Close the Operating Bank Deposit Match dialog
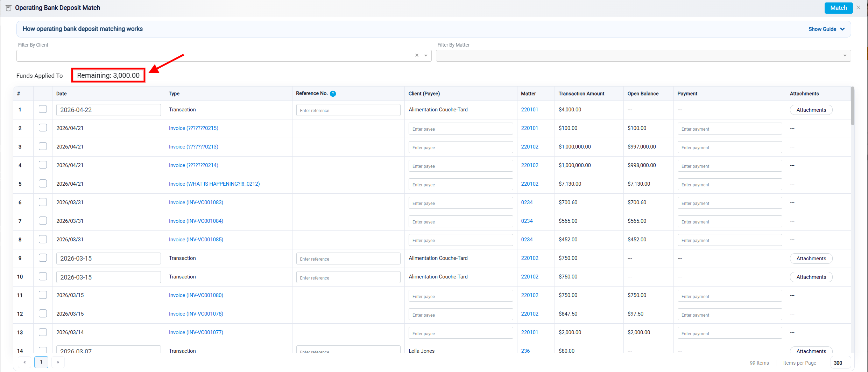The image size is (868, 372). [858, 8]
